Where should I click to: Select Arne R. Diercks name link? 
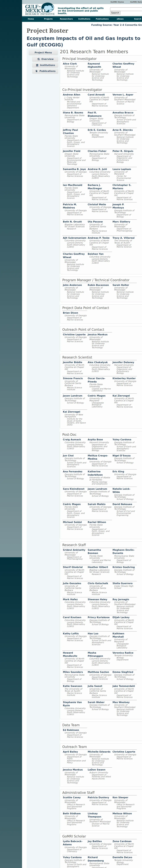pos(122,130)
